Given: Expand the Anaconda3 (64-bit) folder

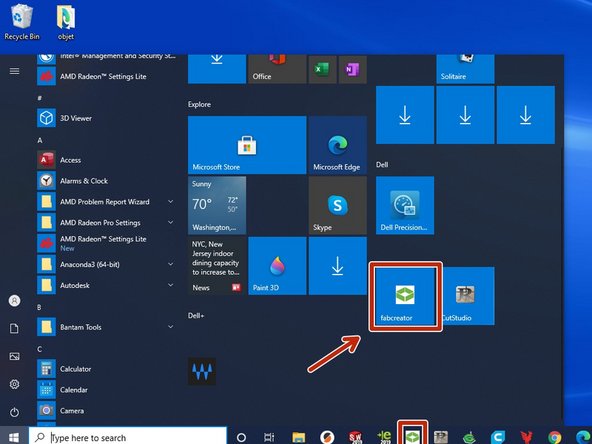Looking at the screenshot, I should pyautogui.click(x=106, y=264).
